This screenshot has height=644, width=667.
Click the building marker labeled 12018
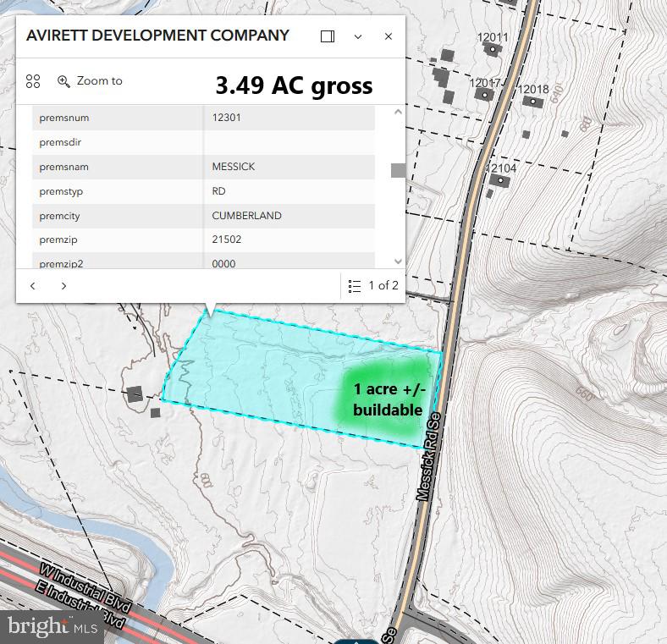[532, 102]
